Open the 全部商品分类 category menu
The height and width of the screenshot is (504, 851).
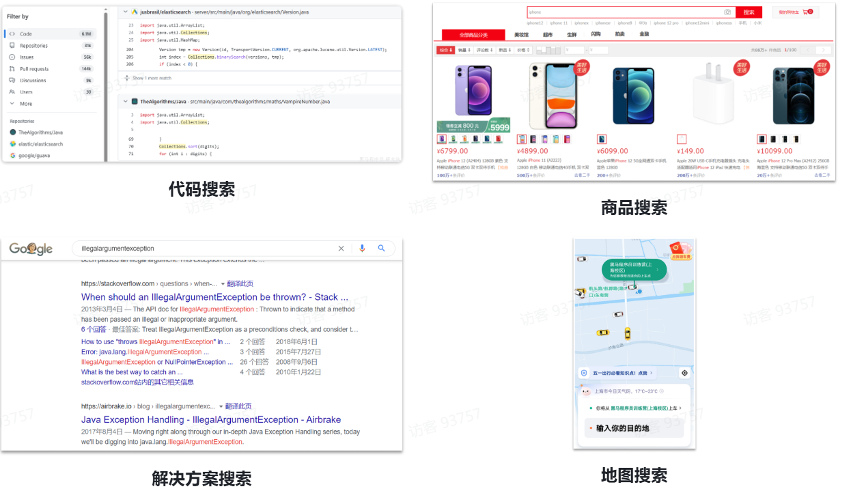coord(473,34)
